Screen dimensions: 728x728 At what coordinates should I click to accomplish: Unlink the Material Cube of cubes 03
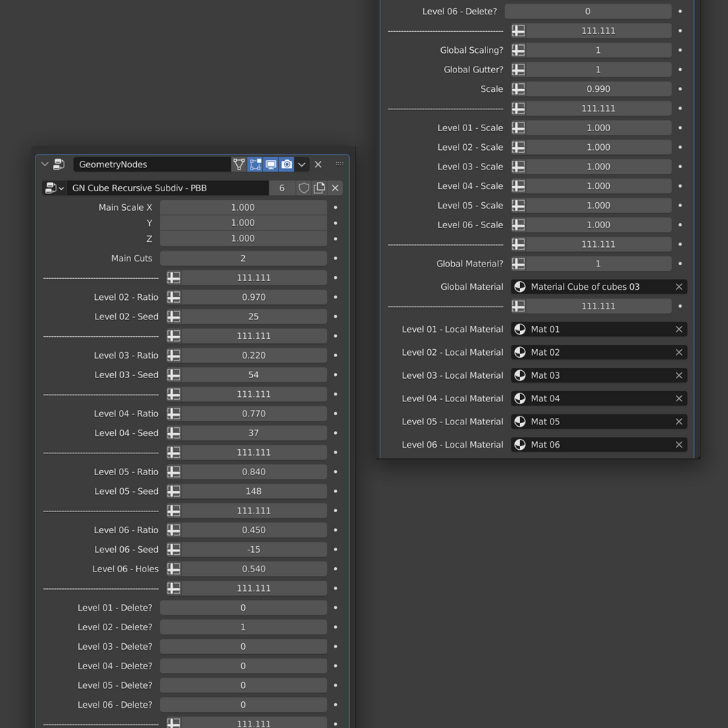pos(679,286)
